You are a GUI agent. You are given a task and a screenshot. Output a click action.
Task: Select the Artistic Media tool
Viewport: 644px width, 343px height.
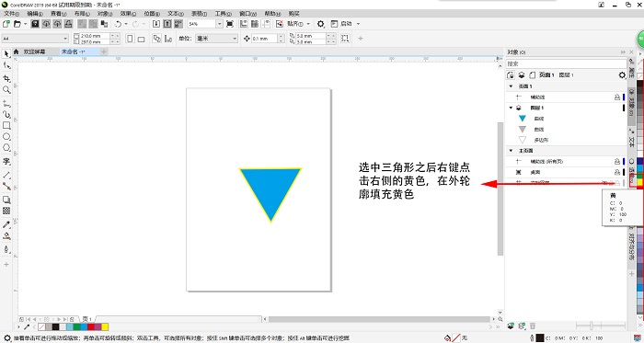click(6, 114)
